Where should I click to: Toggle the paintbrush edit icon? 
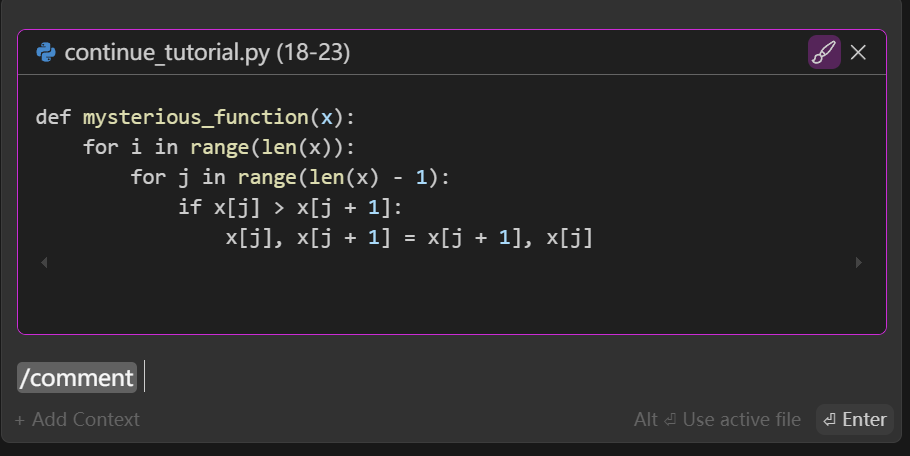[824, 52]
